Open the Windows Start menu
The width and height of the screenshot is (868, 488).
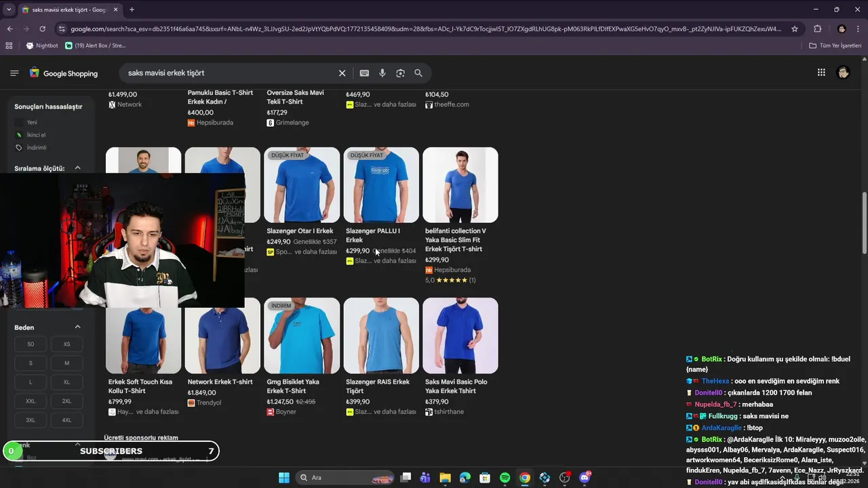coord(284,478)
